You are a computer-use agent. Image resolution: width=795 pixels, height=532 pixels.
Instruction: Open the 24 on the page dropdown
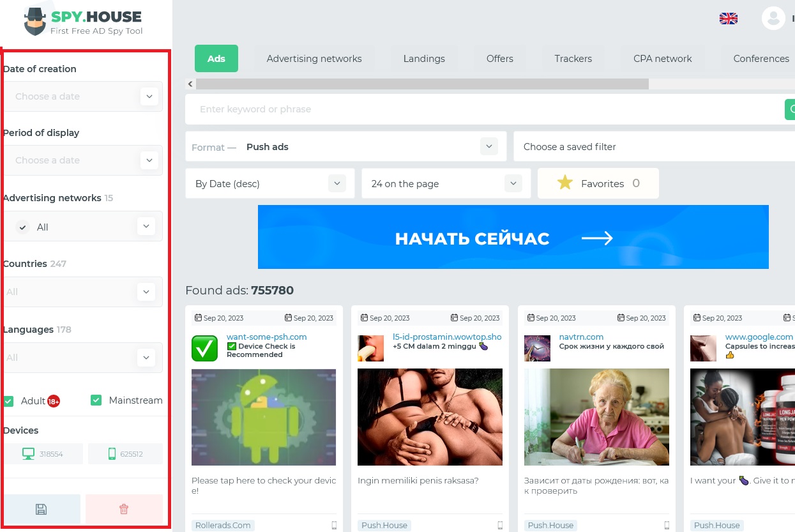tap(446, 184)
